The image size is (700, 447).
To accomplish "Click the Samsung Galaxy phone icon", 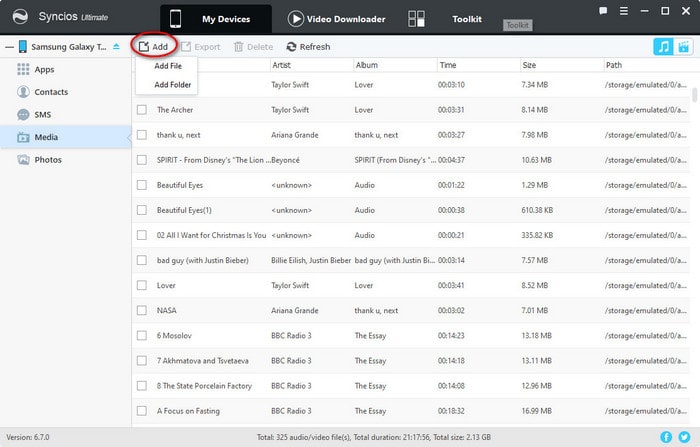I will pyautogui.click(x=22, y=46).
